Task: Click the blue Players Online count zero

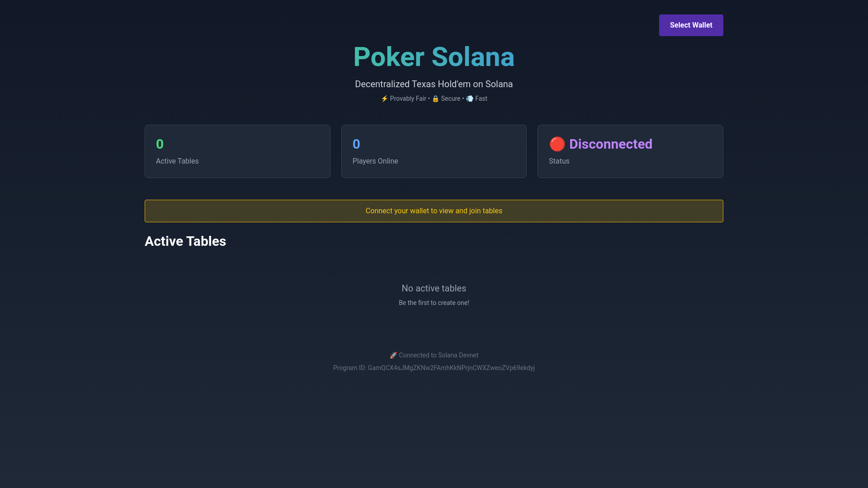Action: (x=356, y=144)
